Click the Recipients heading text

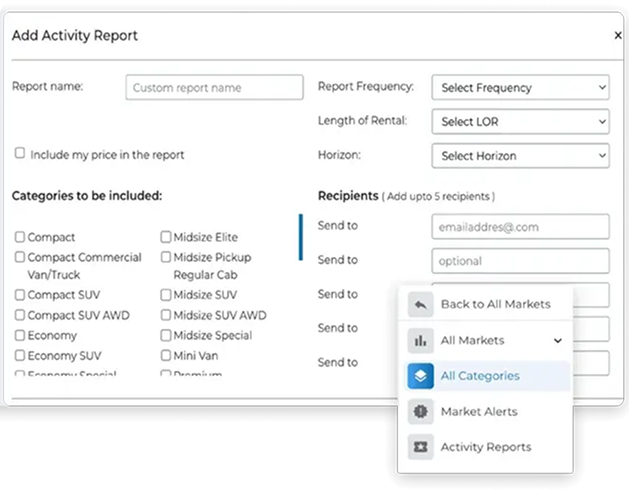coord(348,196)
